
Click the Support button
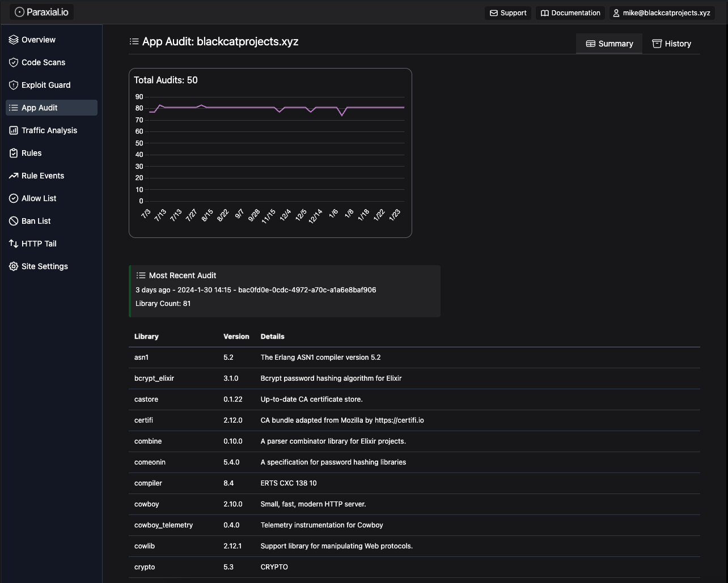click(508, 13)
